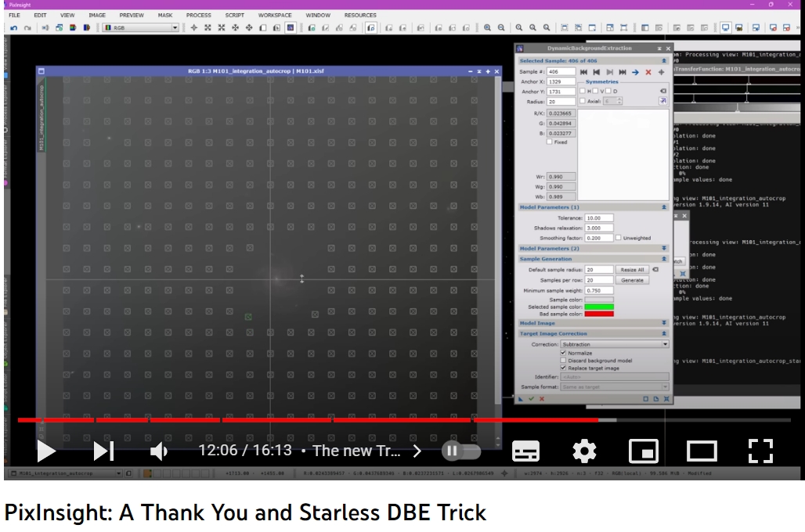This screenshot has height=532, width=805.
Task: Enable the Unweighted checkbox
Action: [619, 238]
